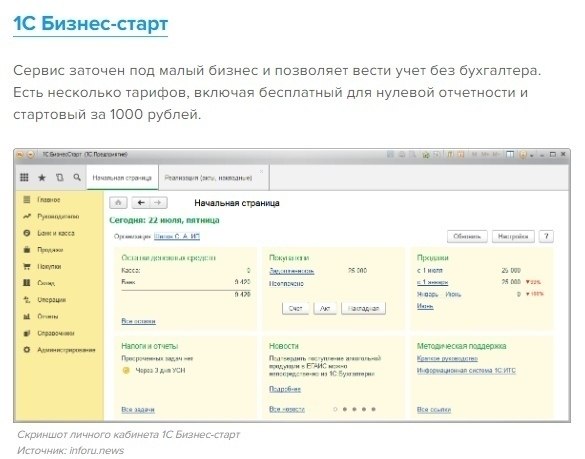Click the home icon button
Viewport: 585px width, 459px height.
pyautogui.click(x=118, y=203)
